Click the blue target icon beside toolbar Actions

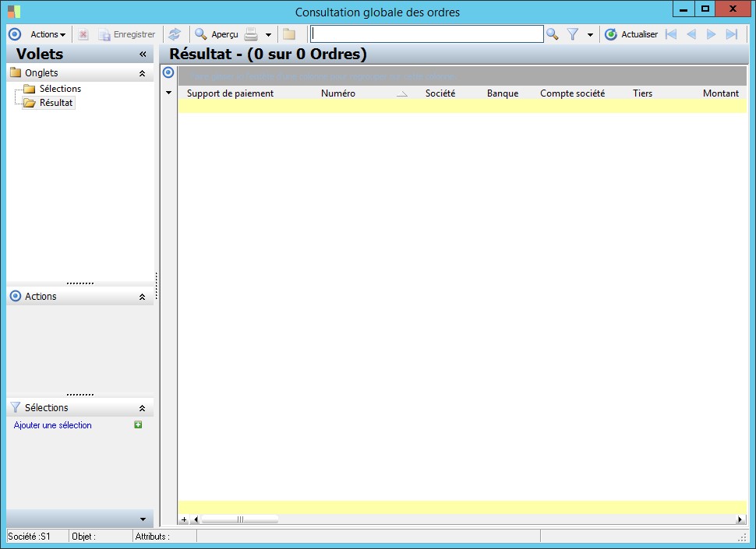coord(15,34)
